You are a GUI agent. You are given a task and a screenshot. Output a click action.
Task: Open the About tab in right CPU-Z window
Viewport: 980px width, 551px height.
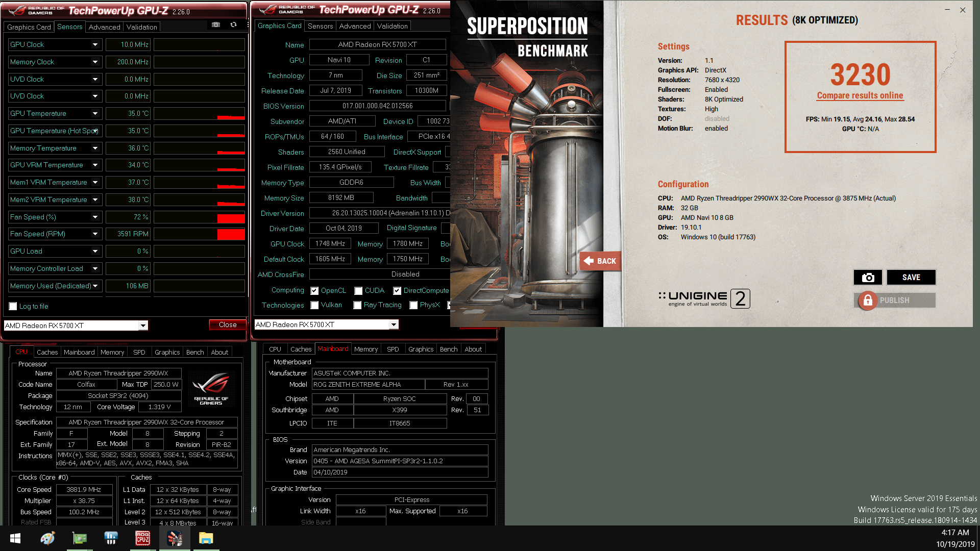pyautogui.click(x=473, y=349)
